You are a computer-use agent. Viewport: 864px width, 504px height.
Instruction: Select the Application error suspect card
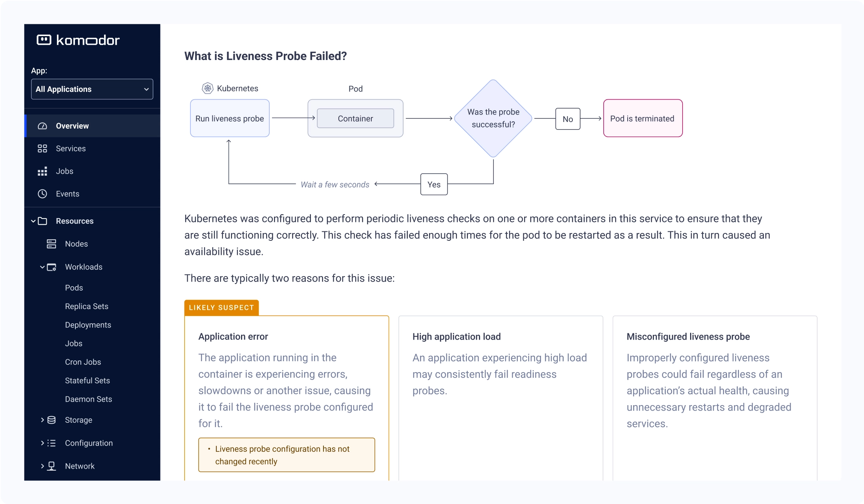pos(287,398)
